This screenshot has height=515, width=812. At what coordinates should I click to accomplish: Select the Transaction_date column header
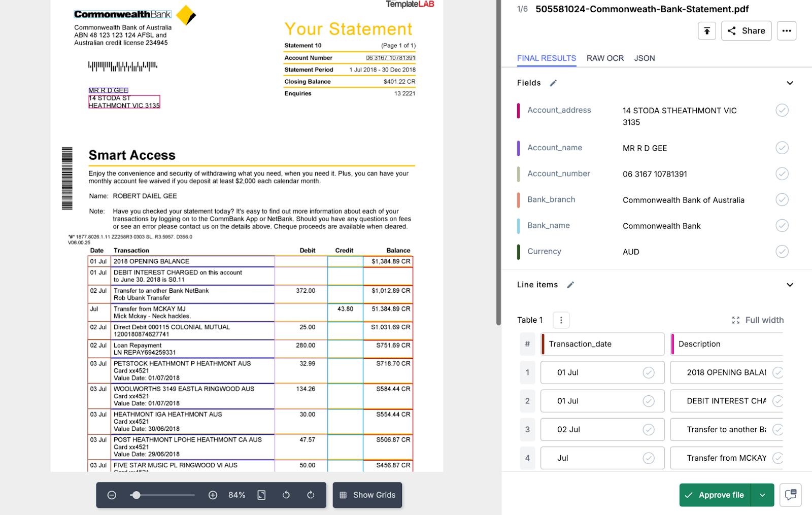602,344
